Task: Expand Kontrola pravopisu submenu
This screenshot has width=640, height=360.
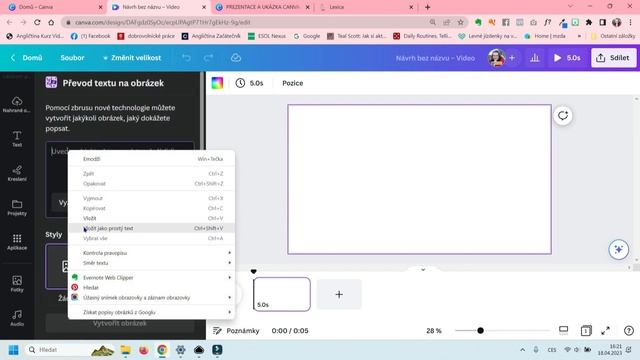Action: tap(151, 253)
